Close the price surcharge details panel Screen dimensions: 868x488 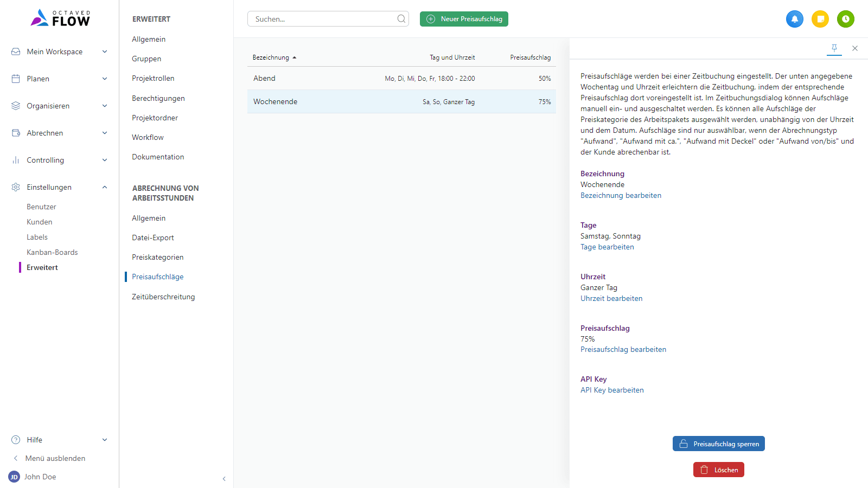855,48
